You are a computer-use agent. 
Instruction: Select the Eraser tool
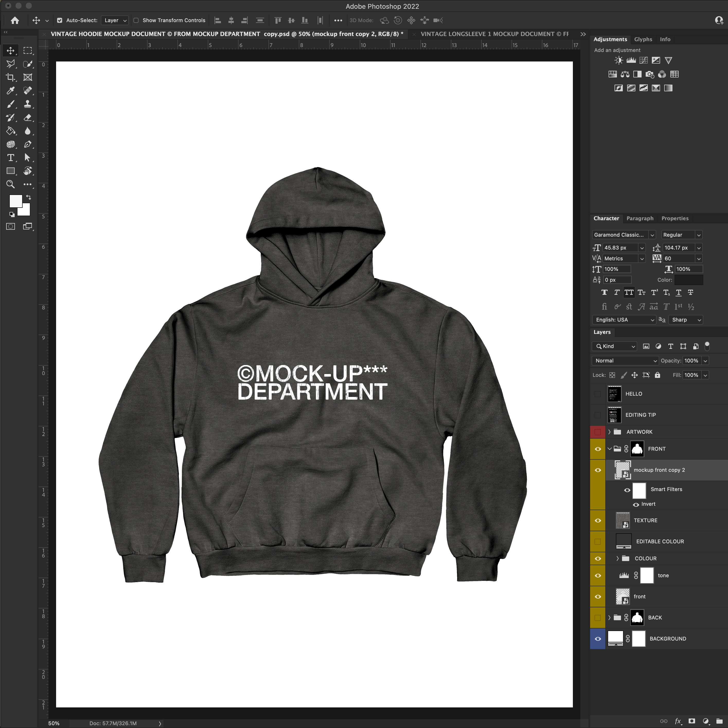[x=28, y=118]
